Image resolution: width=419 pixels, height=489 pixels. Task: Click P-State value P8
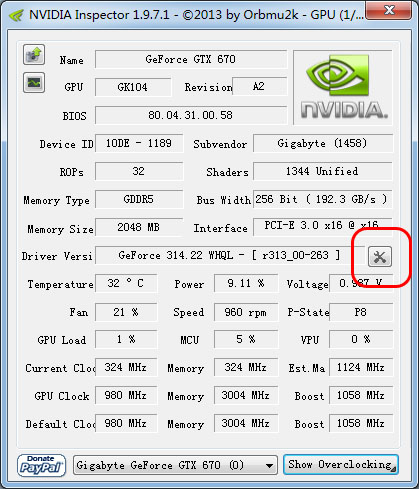click(x=361, y=312)
